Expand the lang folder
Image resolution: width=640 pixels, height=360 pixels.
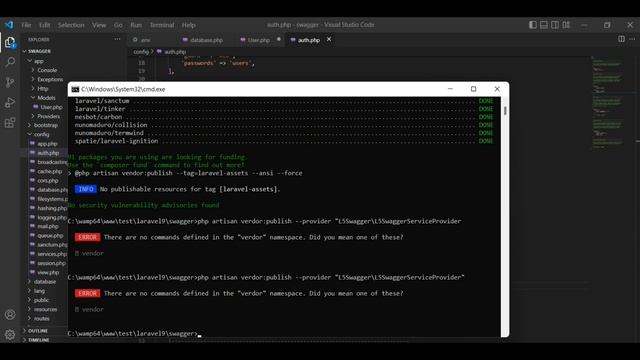point(39,291)
